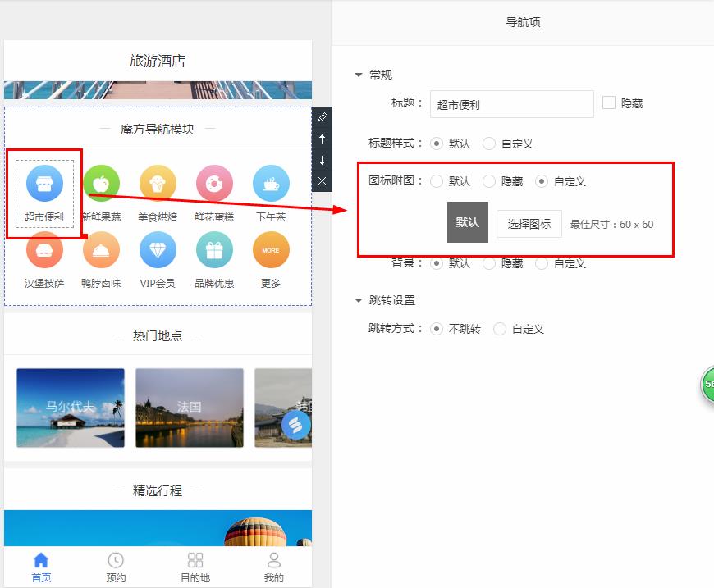Click the 品牌优惠 gift box icon
Image resolution: width=714 pixels, height=588 pixels.
[x=214, y=250]
